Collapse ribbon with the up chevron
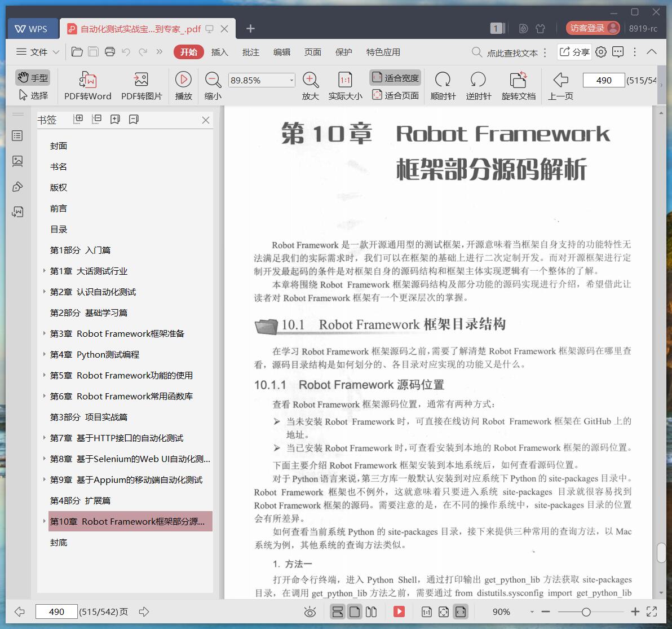The image size is (672, 629). coord(652,52)
